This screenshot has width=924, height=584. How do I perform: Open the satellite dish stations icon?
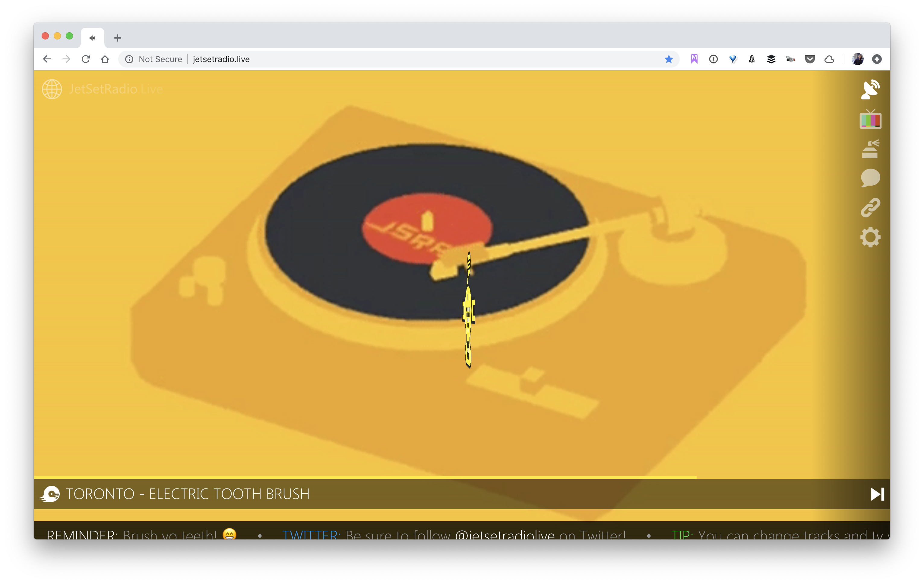click(x=870, y=89)
